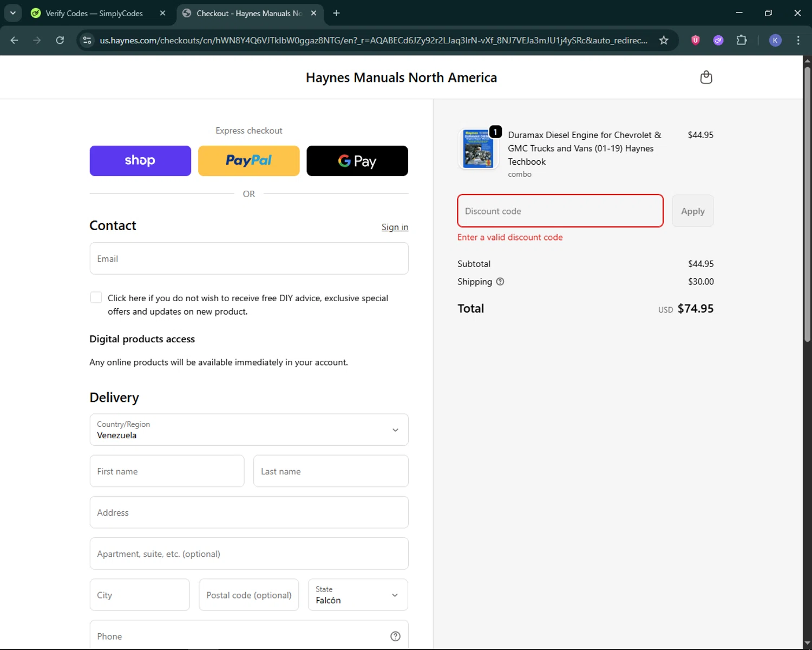Click the Sign in link
This screenshot has width=812, height=650.
tap(395, 227)
